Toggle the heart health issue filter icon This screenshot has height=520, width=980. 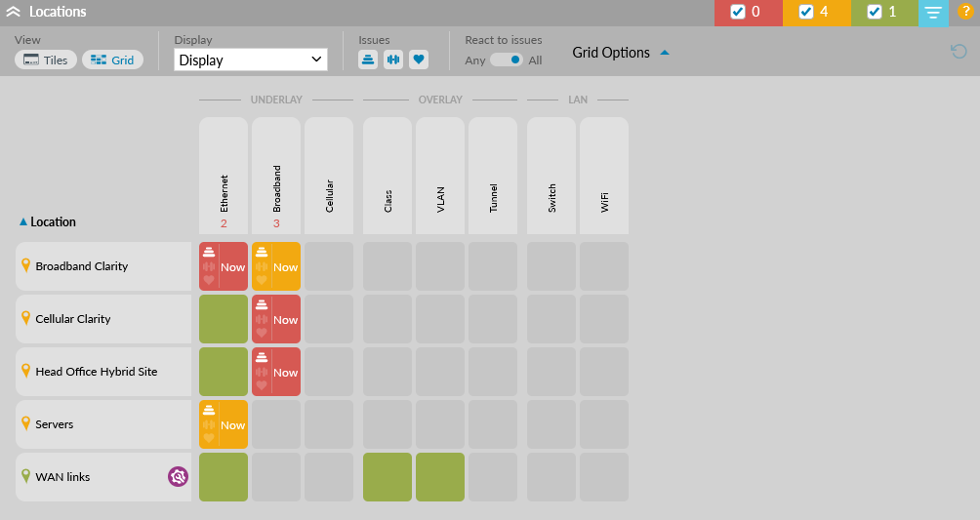click(x=419, y=60)
